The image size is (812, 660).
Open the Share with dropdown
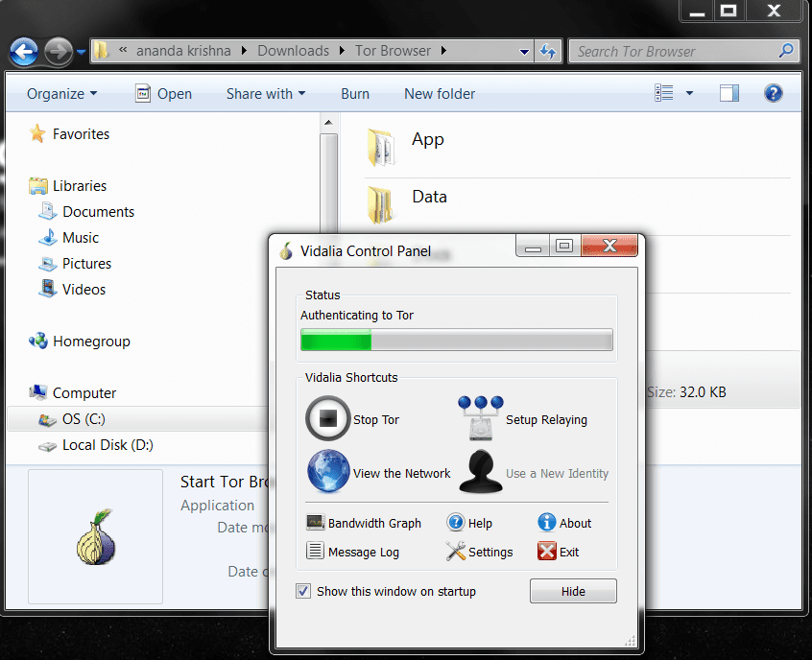click(266, 94)
